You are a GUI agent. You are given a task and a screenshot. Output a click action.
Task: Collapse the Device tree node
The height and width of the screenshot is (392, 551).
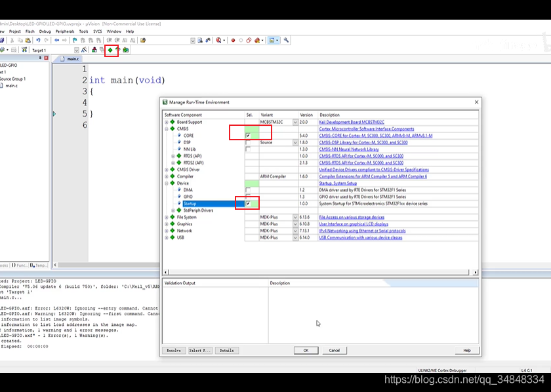[x=167, y=184]
